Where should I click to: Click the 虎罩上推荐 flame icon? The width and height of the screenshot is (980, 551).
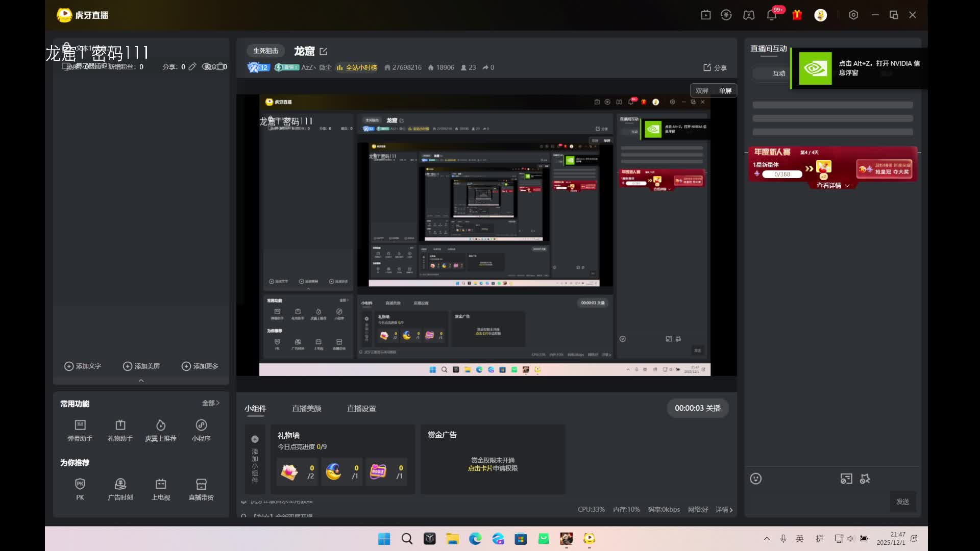pyautogui.click(x=161, y=425)
